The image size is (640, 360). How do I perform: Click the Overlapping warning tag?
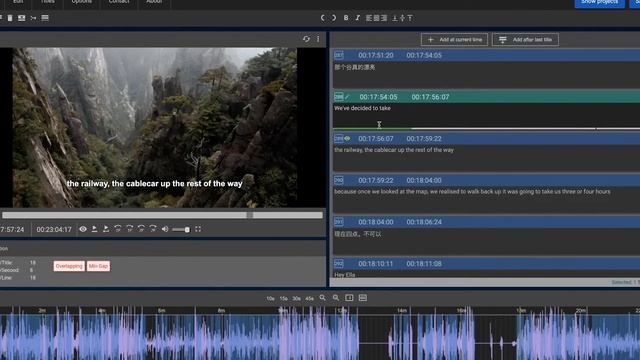(x=69, y=266)
